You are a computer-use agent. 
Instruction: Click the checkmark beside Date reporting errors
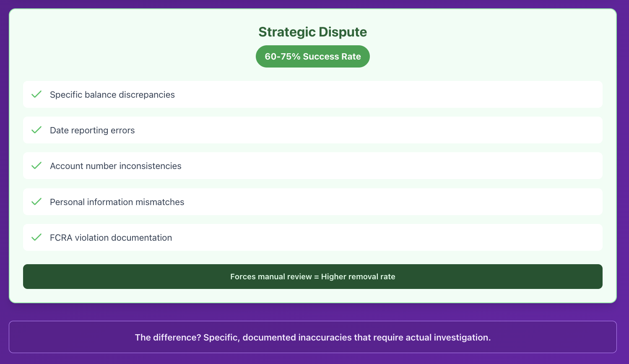[x=36, y=130]
